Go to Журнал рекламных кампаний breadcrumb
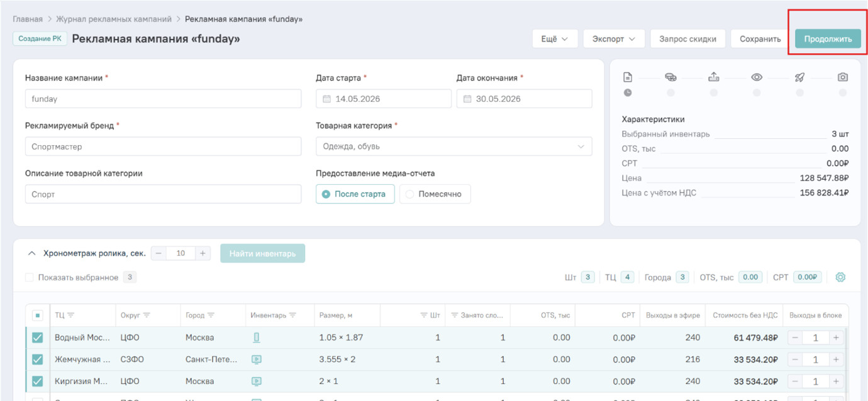 click(x=114, y=19)
